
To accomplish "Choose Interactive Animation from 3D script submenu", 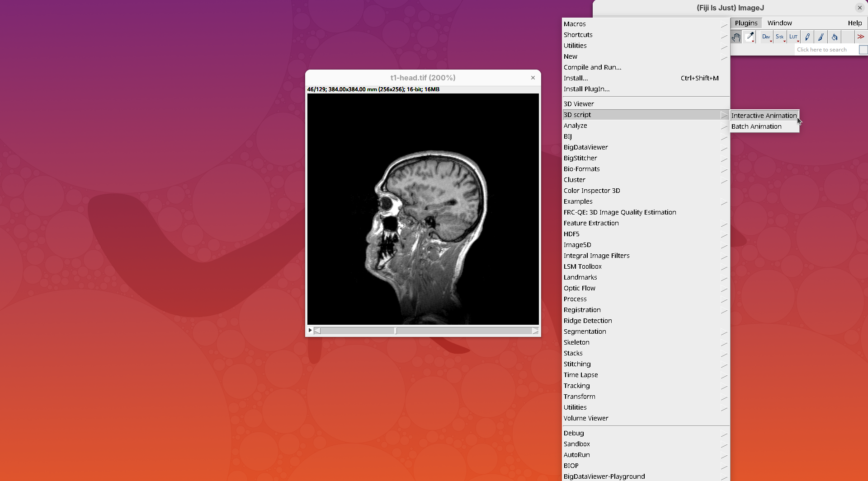I will [764, 116].
